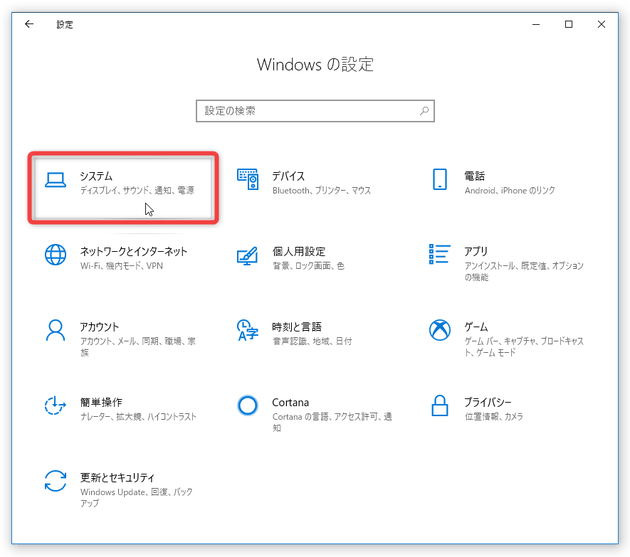Viewport: 630px width, 557px height.
Task: Open プライバシー title
Action: pyautogui.click(x=488, y=402)
